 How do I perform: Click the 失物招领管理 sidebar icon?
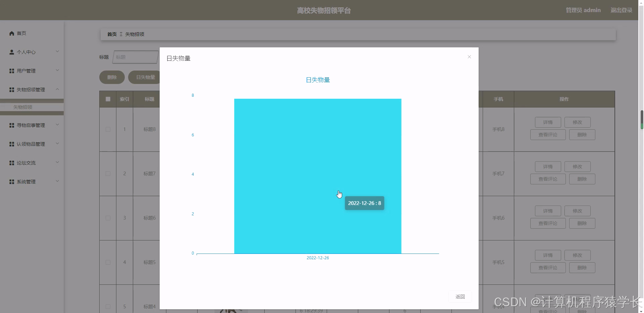click(x=11, y=90)
